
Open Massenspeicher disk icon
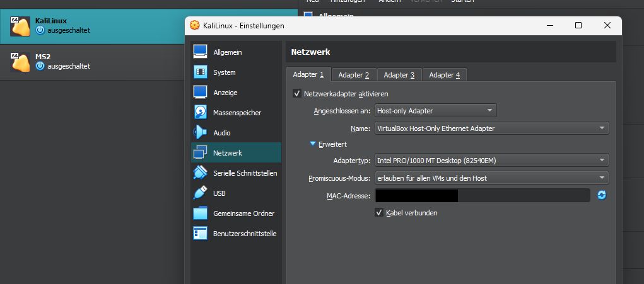pyautogui.click(x=200, y=112)
